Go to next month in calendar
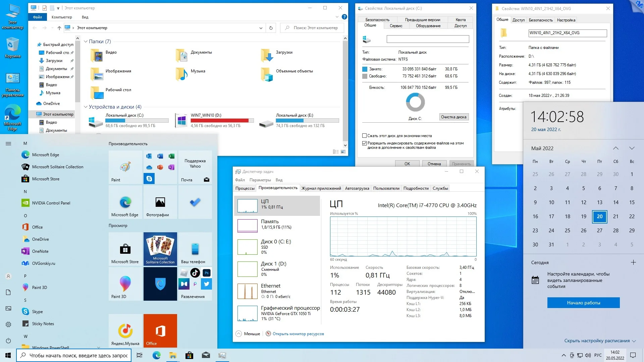644x362 pixels. click(x=632, y=148)
